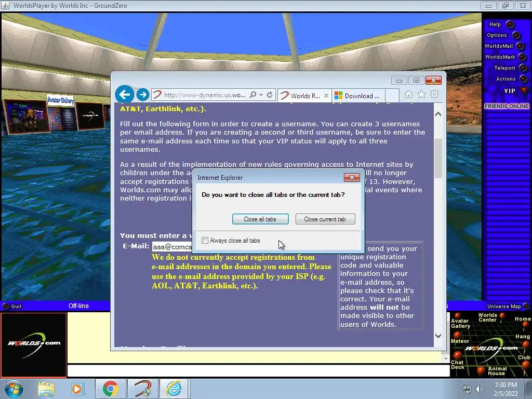Open the Windows Start button
532x399 pixels.
pyautogui.click(x=14, y=389)
